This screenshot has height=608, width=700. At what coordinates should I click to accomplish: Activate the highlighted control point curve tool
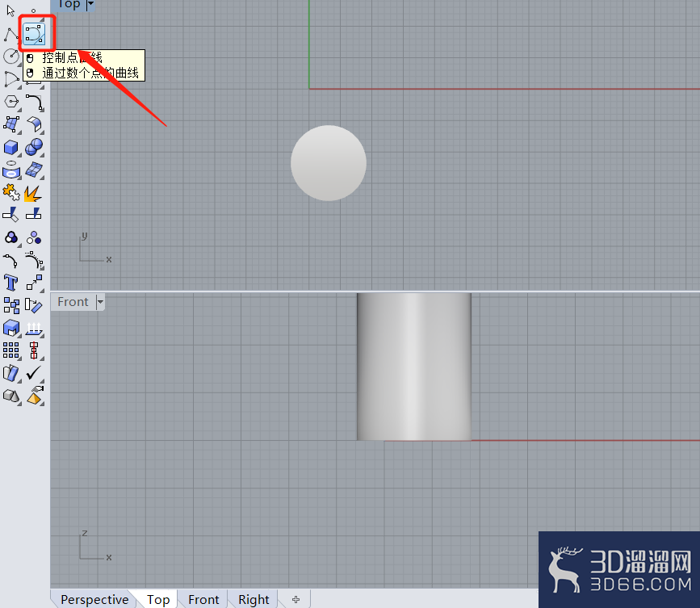tap(34, 35)
